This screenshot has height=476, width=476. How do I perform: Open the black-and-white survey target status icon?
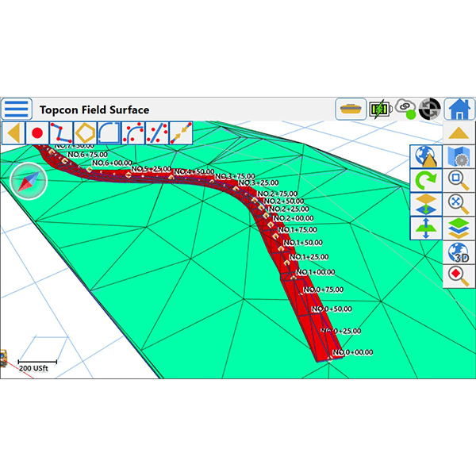429,109
